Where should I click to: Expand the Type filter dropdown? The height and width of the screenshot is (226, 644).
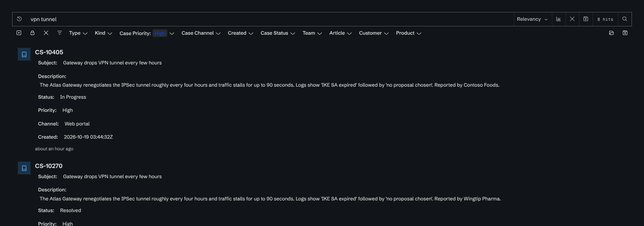tap(78, 33)
